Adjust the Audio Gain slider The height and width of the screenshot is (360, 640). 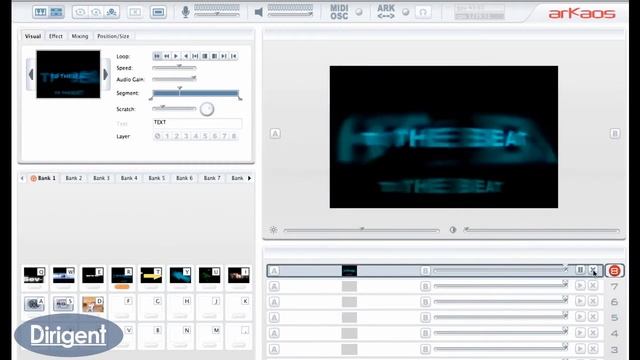coord(174,79)
